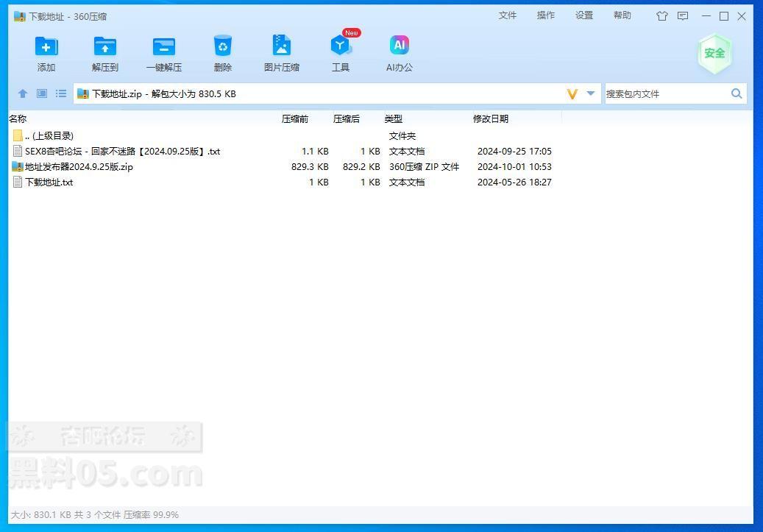This screenshot has height=532, width=763.
Task: Open the 工具 (Tools) icon
Action: [x=340, y=46]
